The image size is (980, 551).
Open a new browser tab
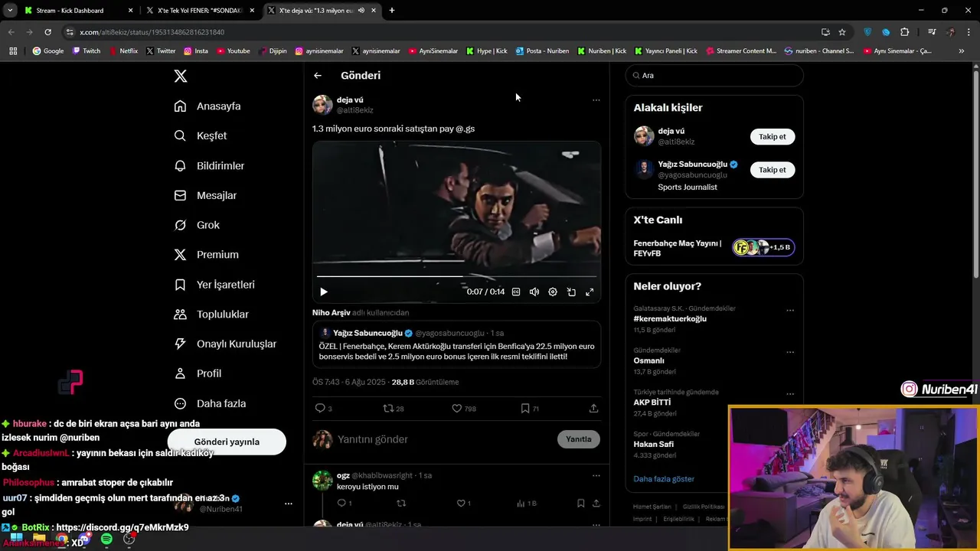tap(392, 11)
